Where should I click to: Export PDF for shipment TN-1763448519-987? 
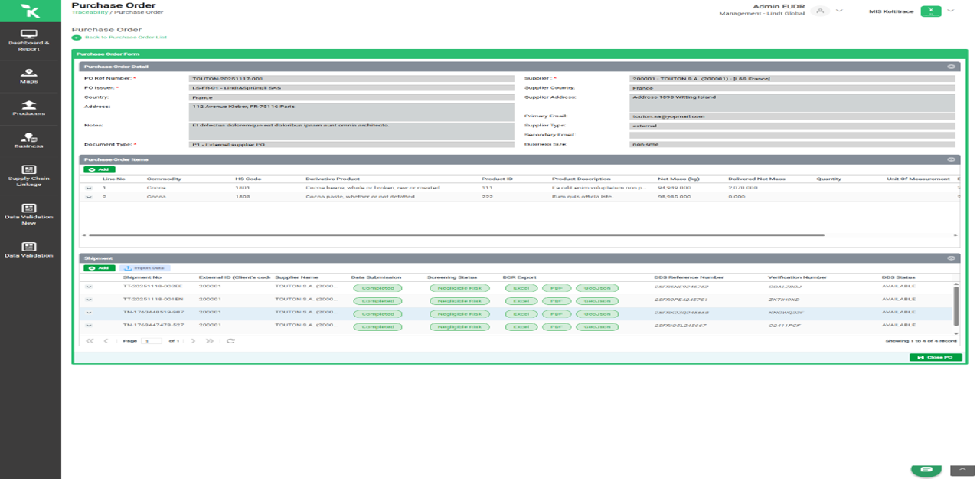(556, 314)
